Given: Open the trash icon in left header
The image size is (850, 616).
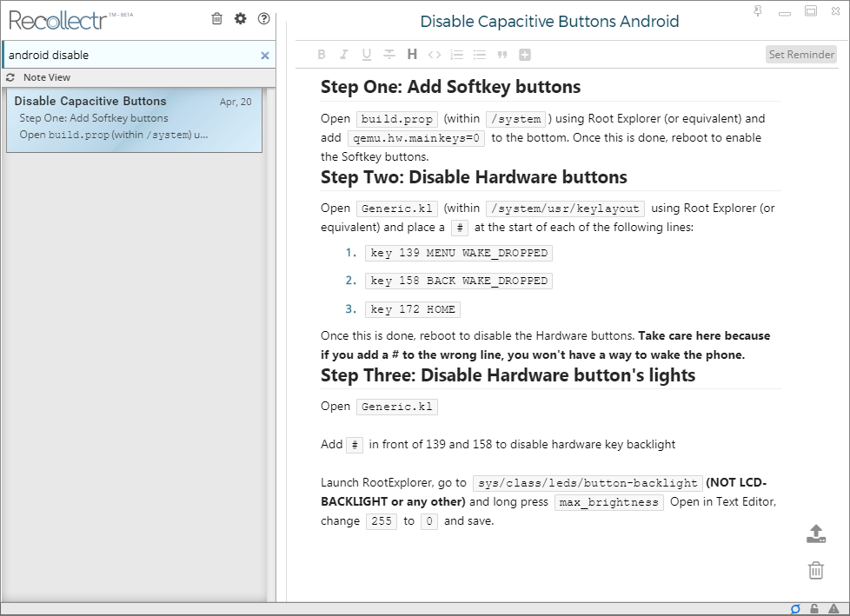Looking at the screenshot, I should [x=216, y=19].
